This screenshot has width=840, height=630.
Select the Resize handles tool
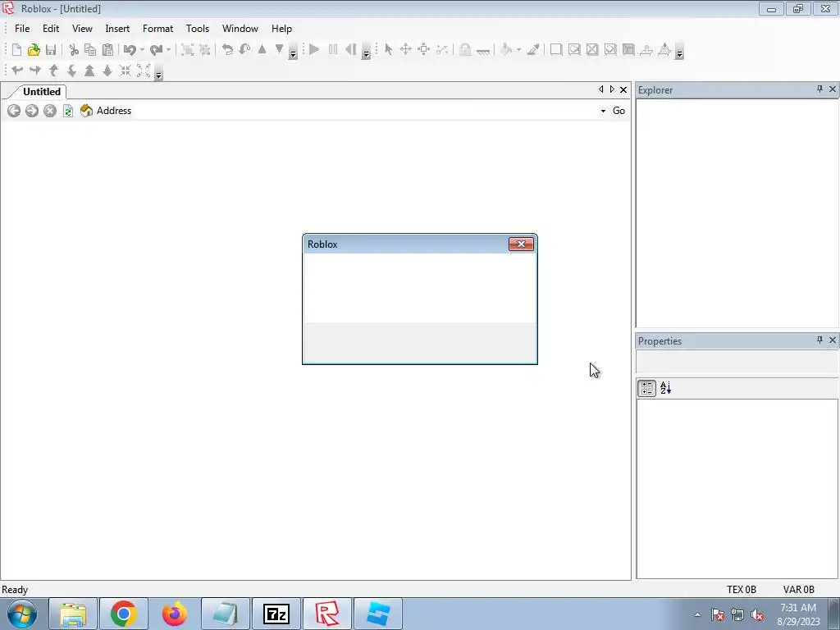click(x=424, y=50)
